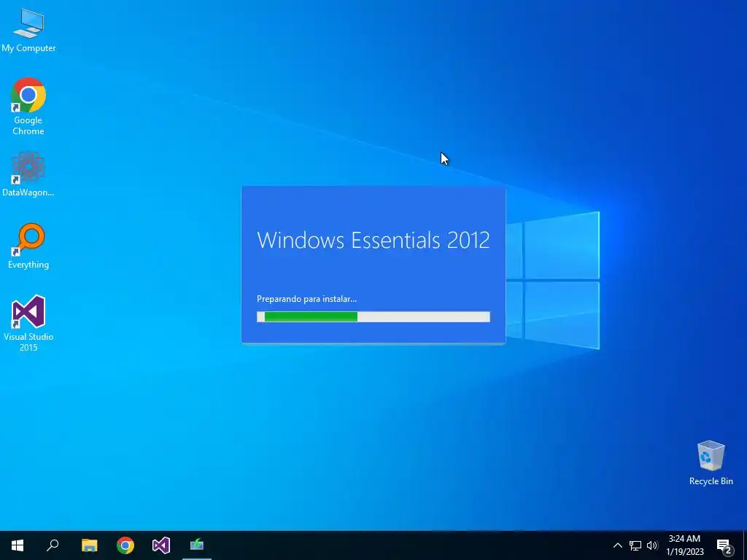747x560 pixels.
Task: Show hidden system tray icons
Action: 617,545
